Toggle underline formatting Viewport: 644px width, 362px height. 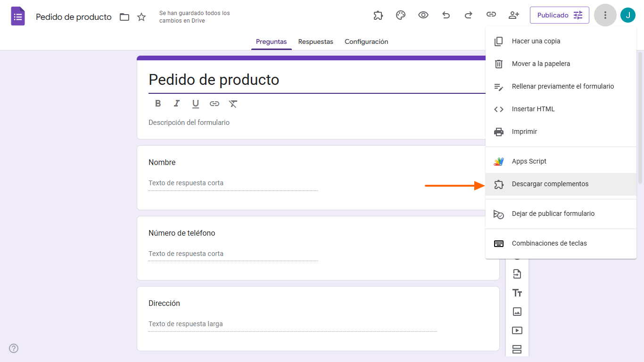point(196,103)
